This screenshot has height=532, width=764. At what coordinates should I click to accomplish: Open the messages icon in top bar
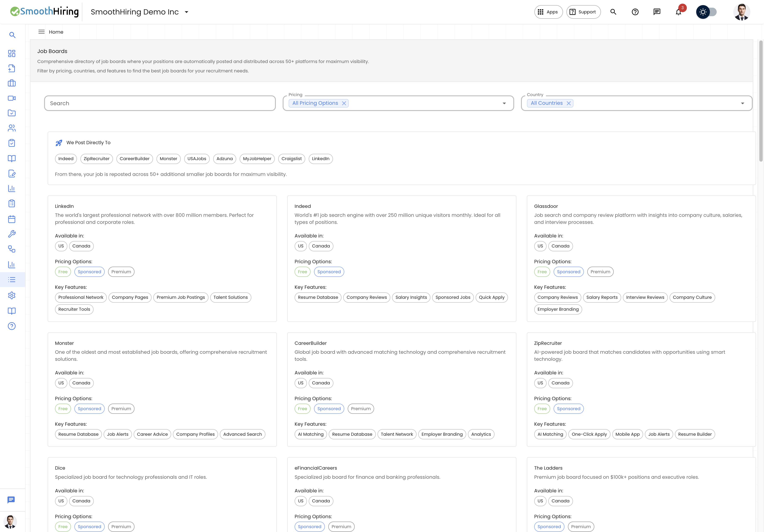click(657, 12)
